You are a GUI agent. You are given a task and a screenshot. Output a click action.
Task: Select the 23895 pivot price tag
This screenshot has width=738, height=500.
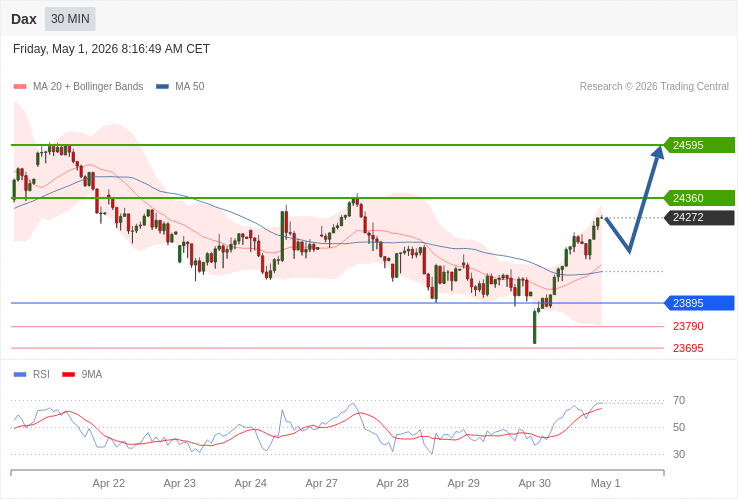699,303
